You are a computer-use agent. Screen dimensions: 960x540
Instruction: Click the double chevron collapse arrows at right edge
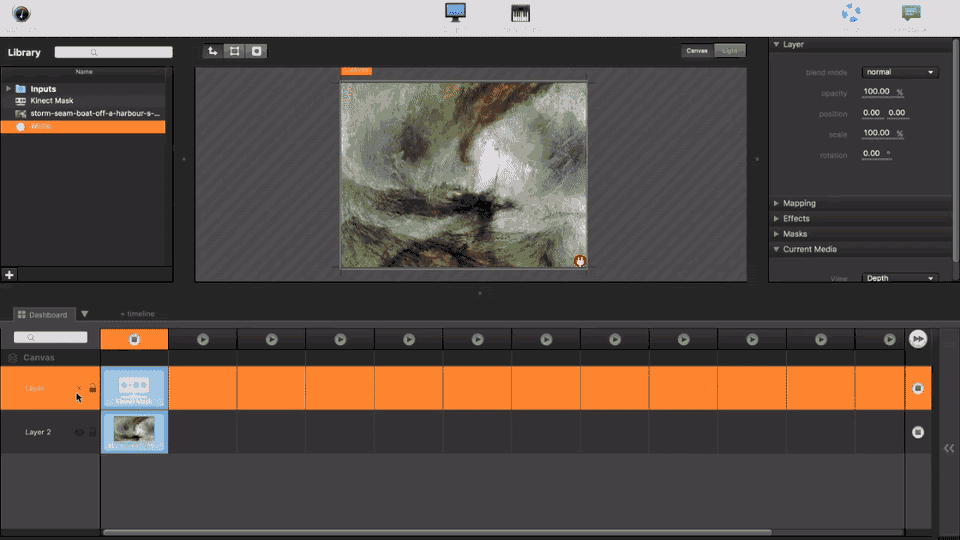949,448
